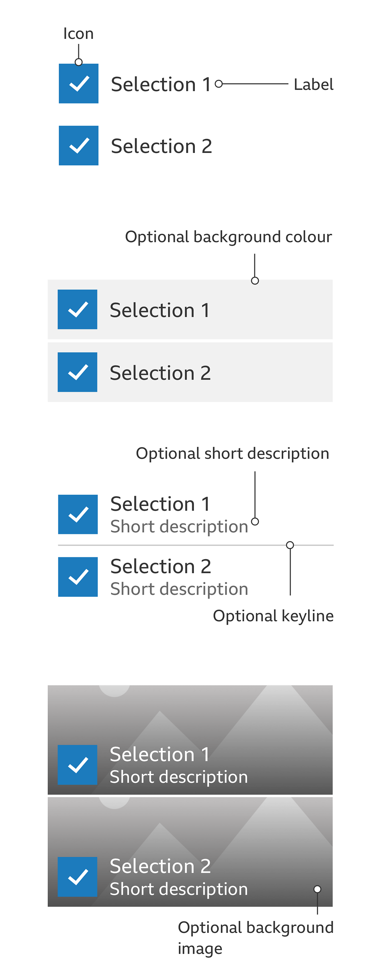Click the 'Optional keyline' caption

click(x=273, y=616)
